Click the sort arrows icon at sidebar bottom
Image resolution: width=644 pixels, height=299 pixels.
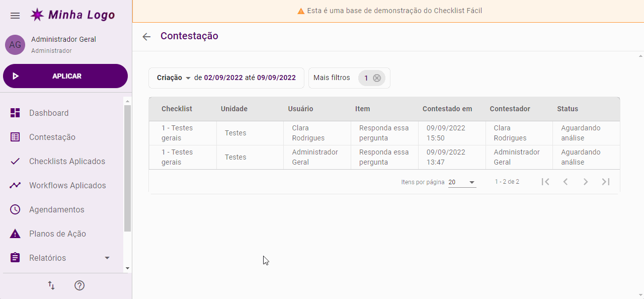[x=51, y=285]
